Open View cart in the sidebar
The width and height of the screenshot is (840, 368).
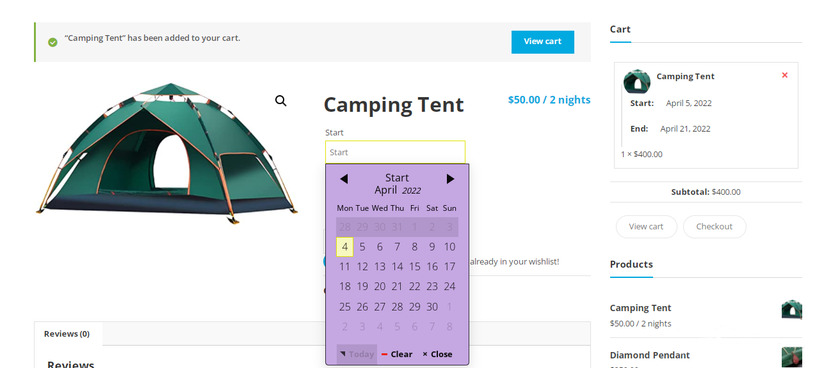(x=646, y=227)
